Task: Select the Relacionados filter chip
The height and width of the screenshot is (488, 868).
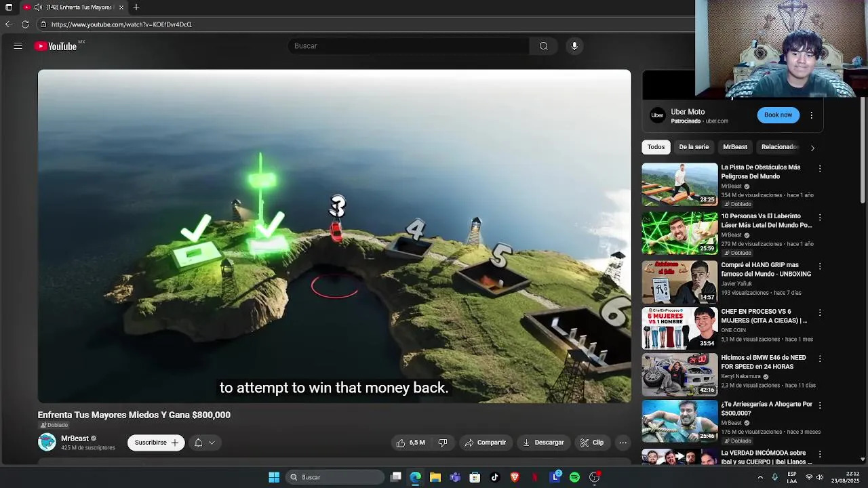Action: click(780, 147)
